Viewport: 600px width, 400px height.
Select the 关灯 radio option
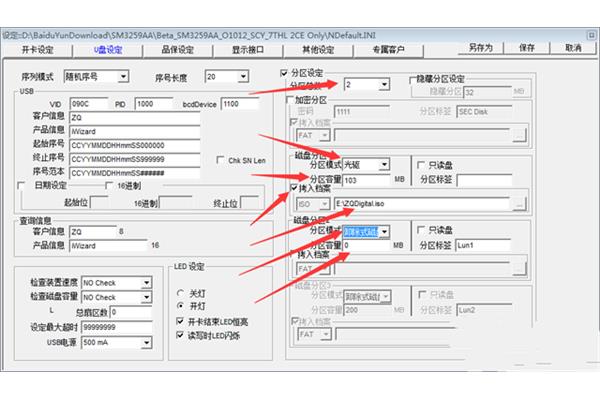[180, 293]
